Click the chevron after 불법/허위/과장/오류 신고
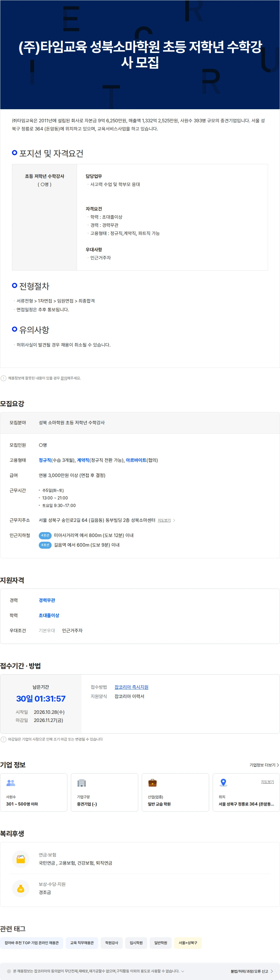Viewport: 280px width, 980px height. click(x=272, y=971)
